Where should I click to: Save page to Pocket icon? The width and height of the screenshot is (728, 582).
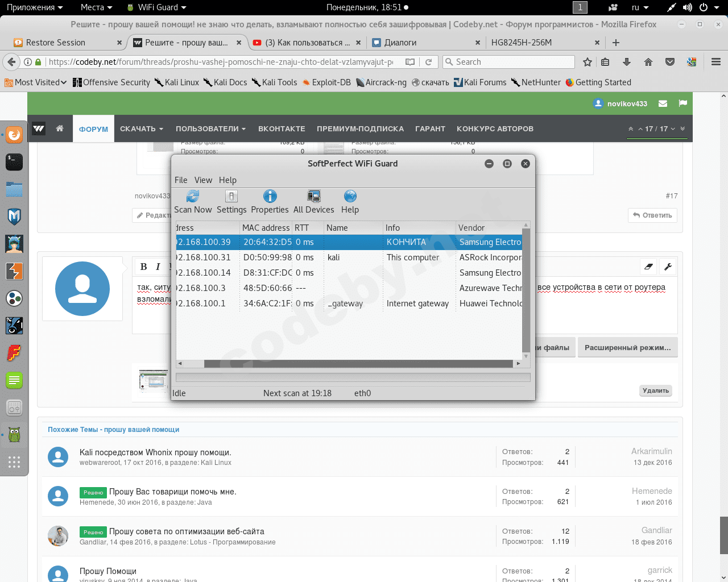[670, 62]
